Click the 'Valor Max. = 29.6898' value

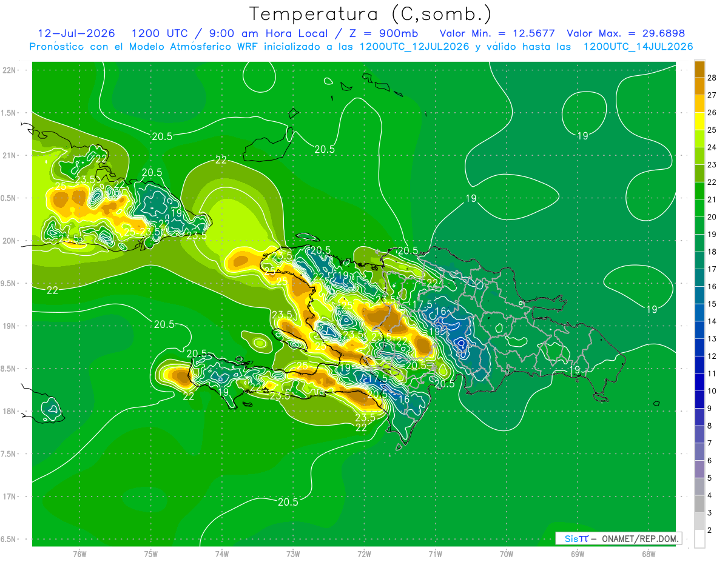(626, 33)
